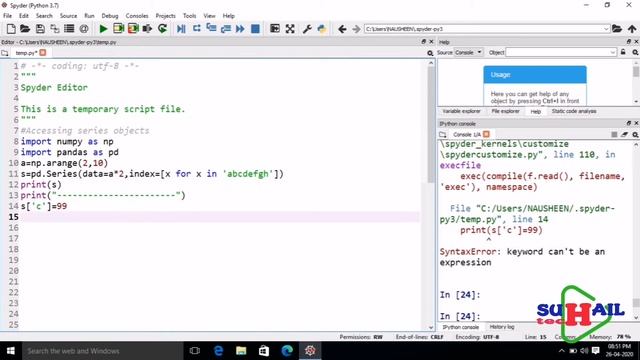Open the Consoles menu
This screenshot has width=640, height=360.
[x=137, y=16]
